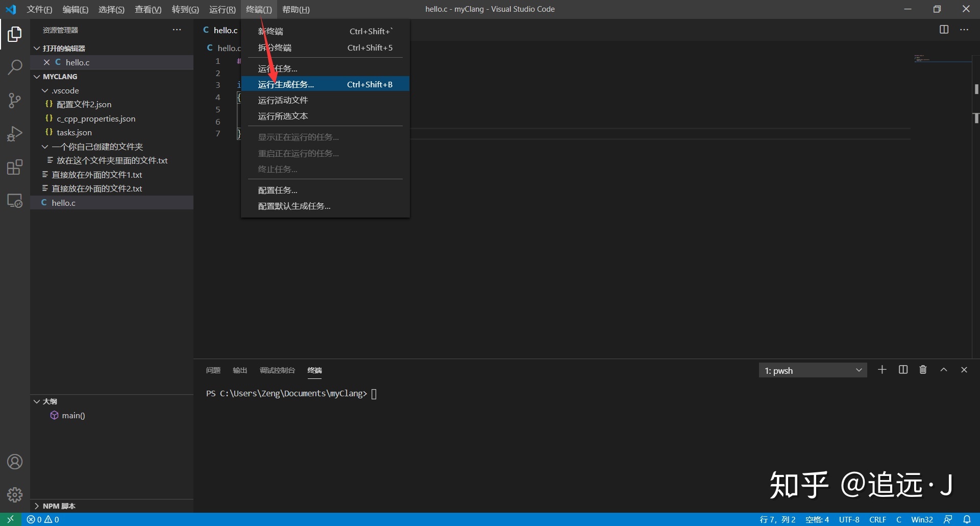Screen dimensions: 980x526
Task: Click Win32 configuration in status bar
Action: pos(922,519)
